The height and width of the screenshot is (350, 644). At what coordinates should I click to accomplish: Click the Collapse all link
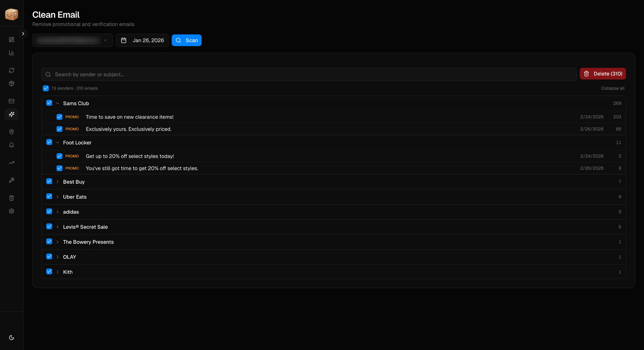(612, 88)
